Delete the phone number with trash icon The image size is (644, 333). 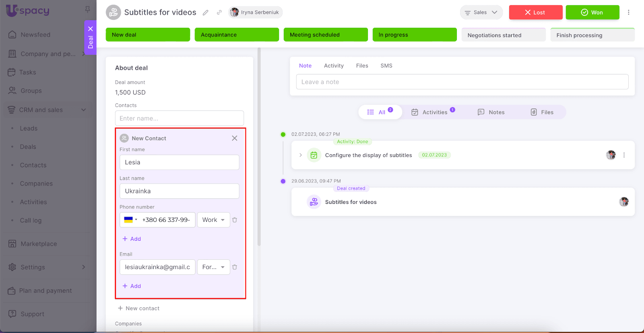tap(235, 220)
